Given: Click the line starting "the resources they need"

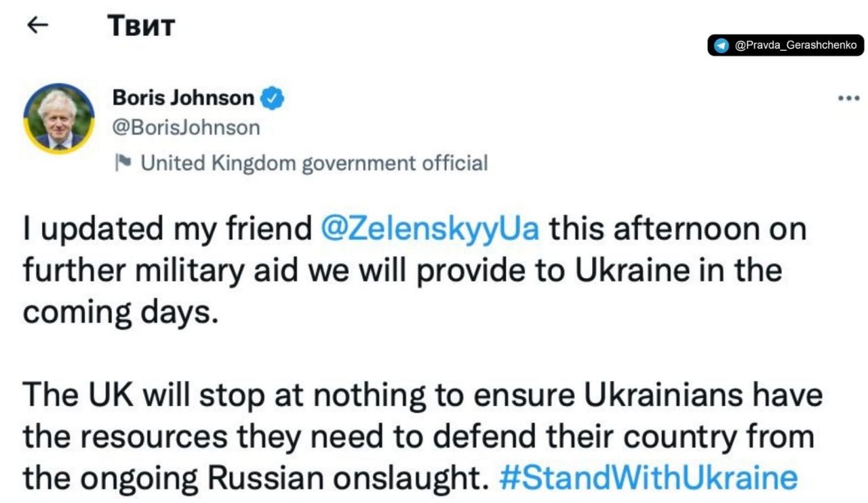Looking at the screenshot, I should (418, 437).
